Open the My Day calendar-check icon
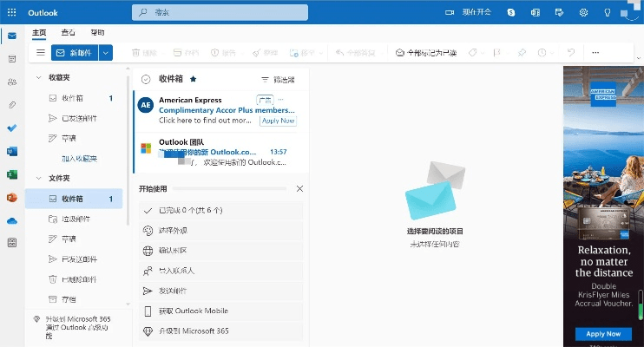The image size is (644, 347). 559,12
